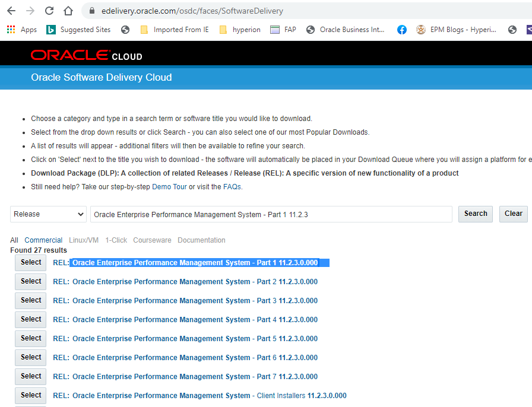Open the Suggested Sites bookmark
The image size is (532, 407).
click(78, 30)
